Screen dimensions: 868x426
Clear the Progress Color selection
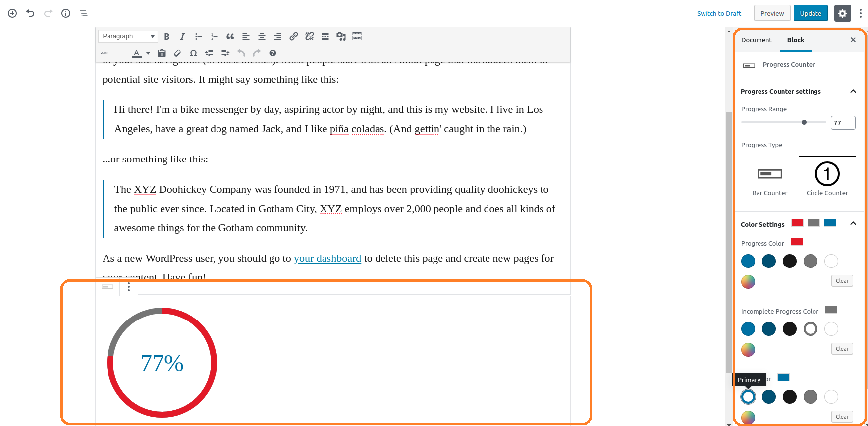tap(842, 281)
